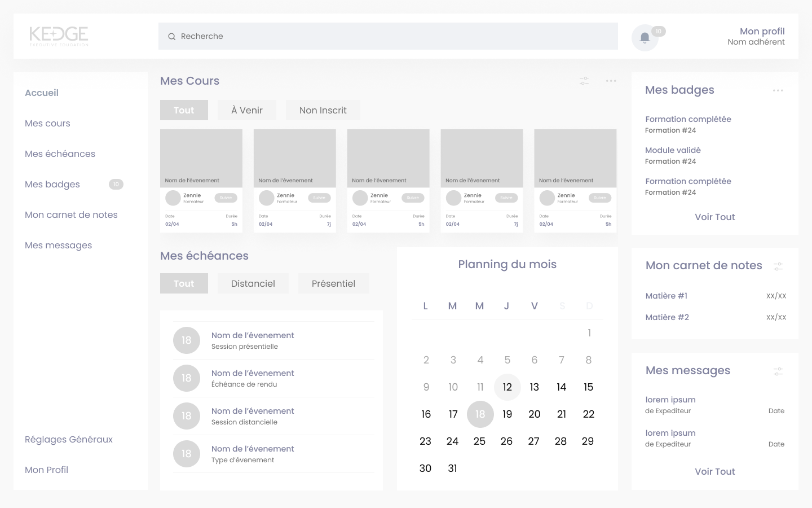Select the À Venir course filter
Screen dimensions: 812x508
(x=246, y=110)
